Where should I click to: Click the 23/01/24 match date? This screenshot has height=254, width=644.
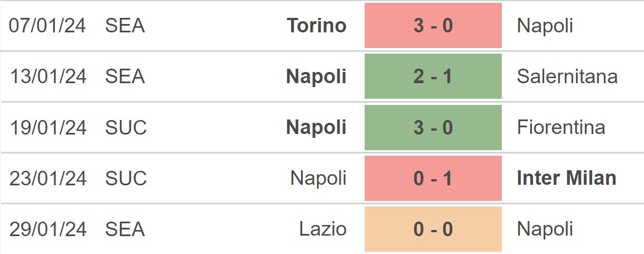(48, 179)
